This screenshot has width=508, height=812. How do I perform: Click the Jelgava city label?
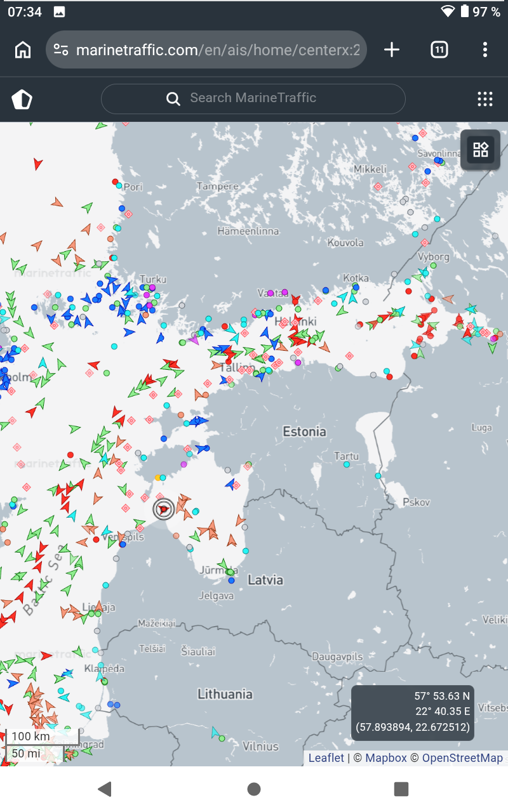pos(217,595)
